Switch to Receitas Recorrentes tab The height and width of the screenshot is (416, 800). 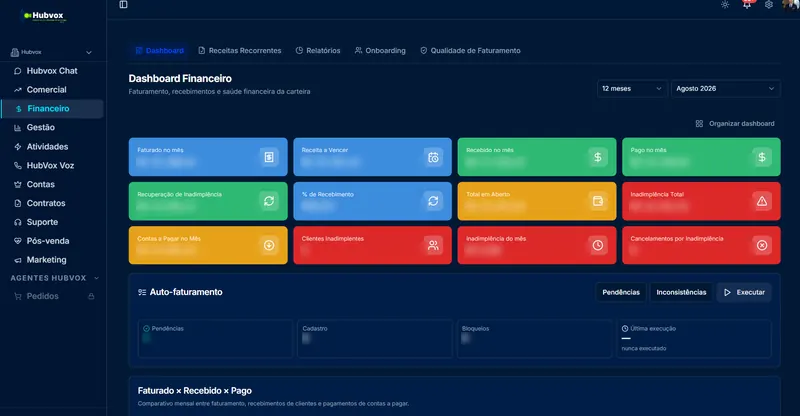tap(240, 51)
